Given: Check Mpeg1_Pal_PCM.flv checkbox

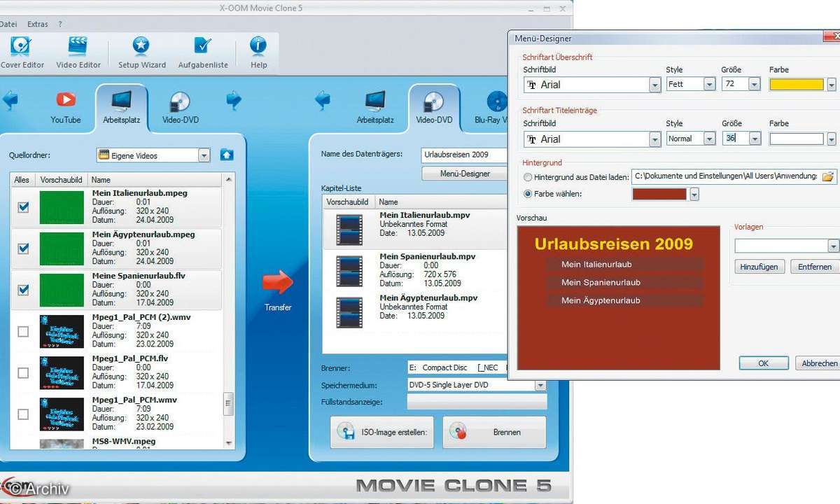Looking at the screenshot, I should 23,372.
